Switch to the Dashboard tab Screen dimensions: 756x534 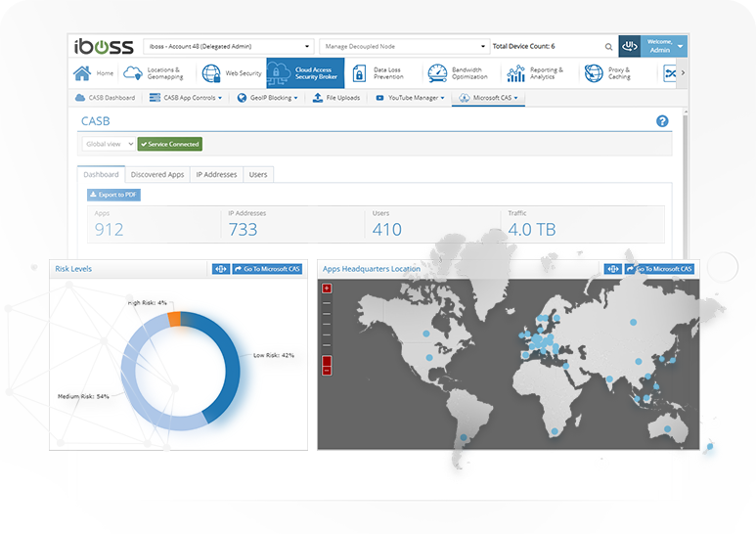coord(102,174)
